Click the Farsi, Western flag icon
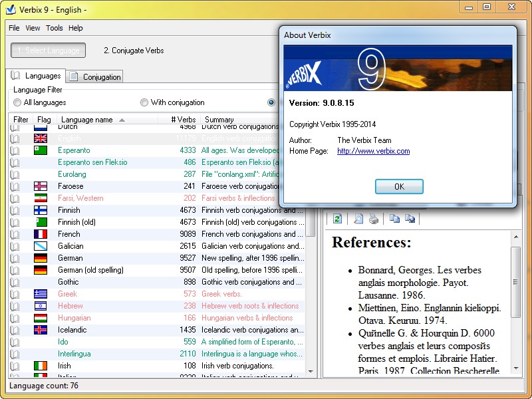The image size is (532, 399). pyautogui.click(x=41, y=198)
